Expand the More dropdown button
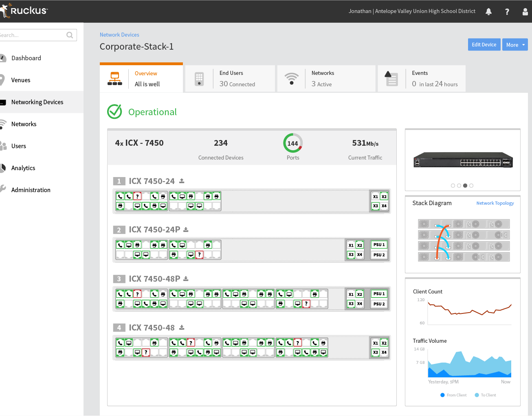This screenshot has width=532, height=416. (x=515, y=45)
